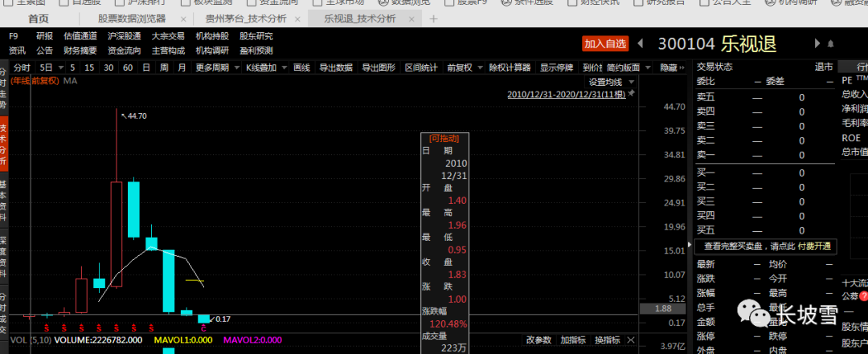This screenshot has width=868, height=354.
Task: Open the 深度资料 side tab
Action: [3, 255]
